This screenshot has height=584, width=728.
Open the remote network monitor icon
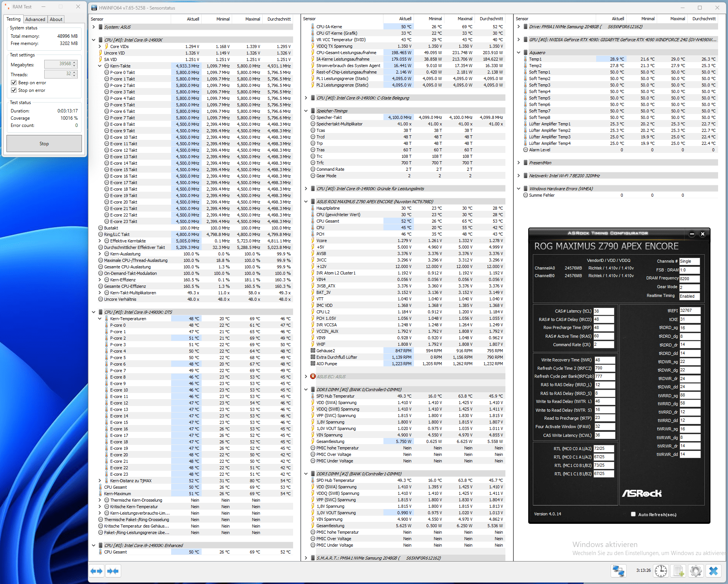618,571
